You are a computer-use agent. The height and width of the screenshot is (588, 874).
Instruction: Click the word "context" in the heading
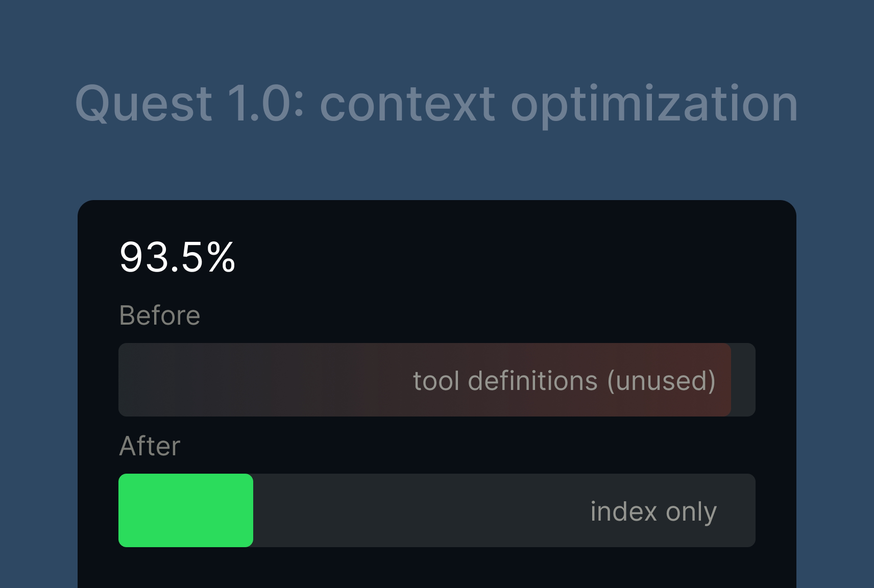(x=407, y=104)
